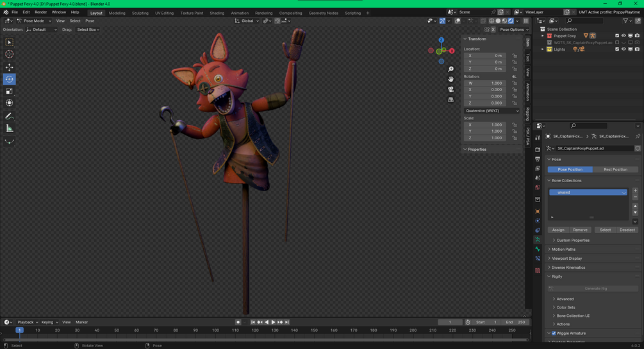Collapse the Transform panel
The height and width of the screenshot is (349, 644).
tap(477, 39)
